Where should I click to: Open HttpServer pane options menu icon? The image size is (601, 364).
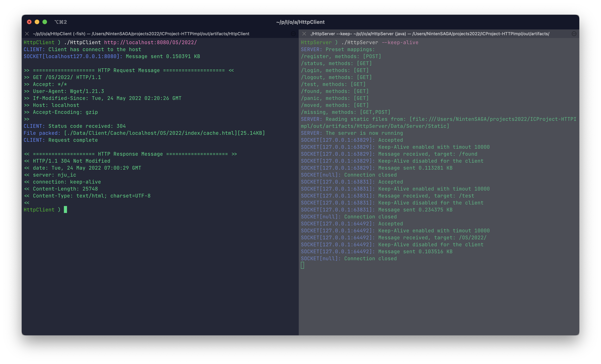coord(574,34)
